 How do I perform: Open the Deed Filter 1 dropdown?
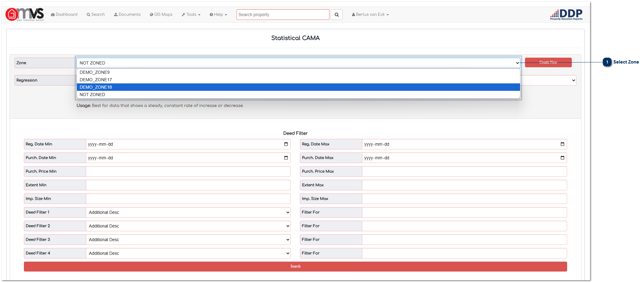(188, 212)
